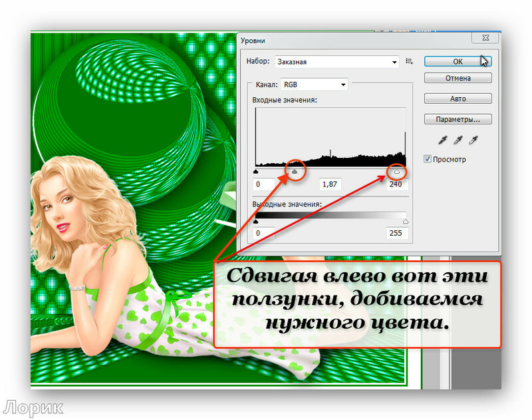This screenshot has height=420, width=532.
Task: Click the OK button in Levels dialog
Action: pos(458,61)
